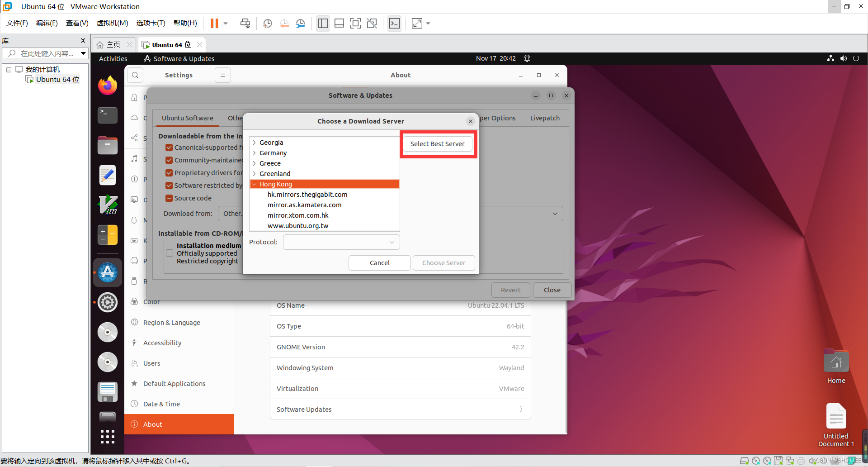Open the 虚拟机(M) menu

pyautogui.click(x=112, y=23)
